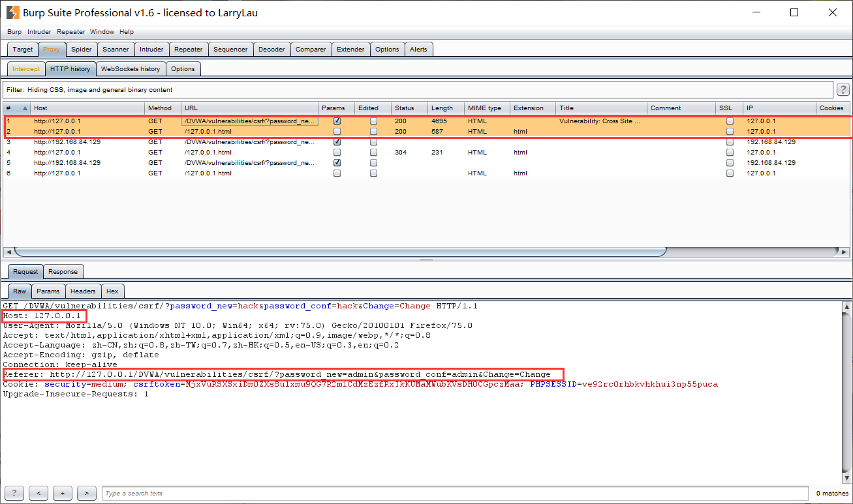Switch to the Response tab
853x504 pixels.
pos(63,272)
